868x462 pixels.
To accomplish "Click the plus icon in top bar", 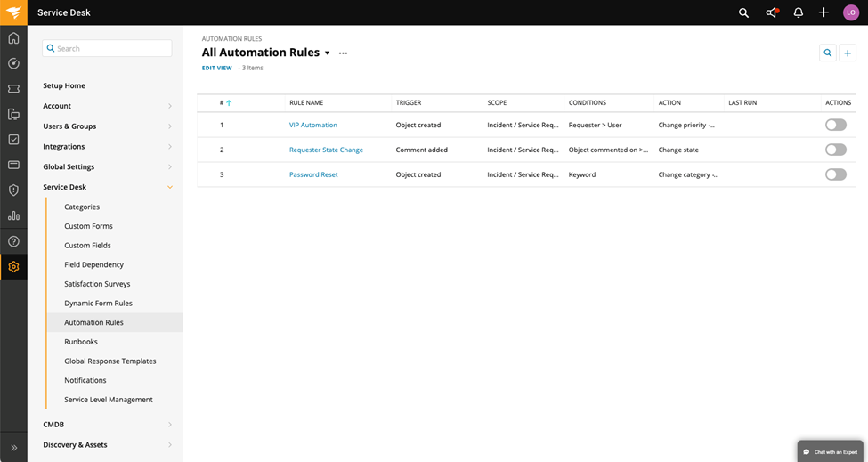I will pyautogui.click(x=823, y=12).
